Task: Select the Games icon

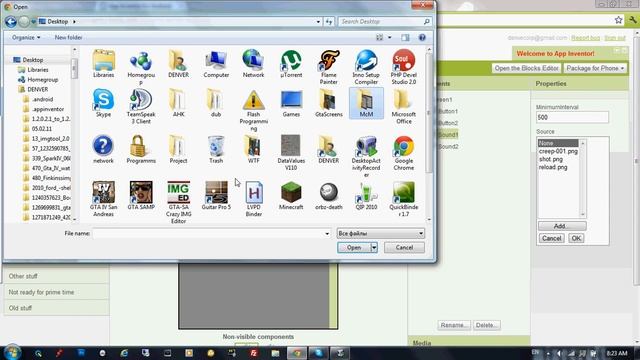Action: 291,103
